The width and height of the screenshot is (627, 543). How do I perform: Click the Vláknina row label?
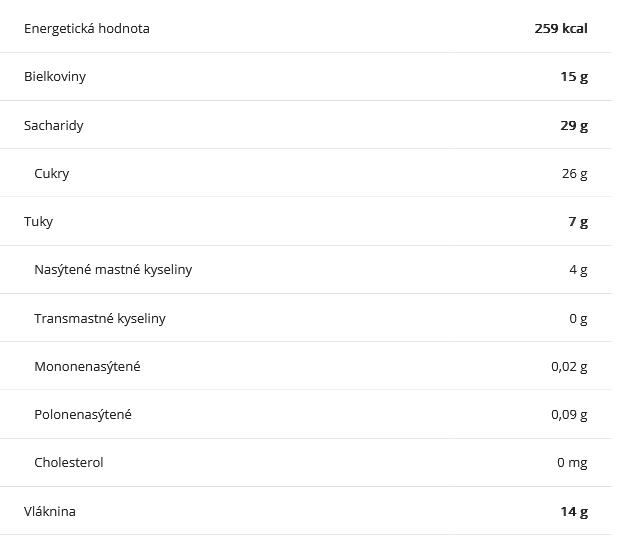coord(50,511)
